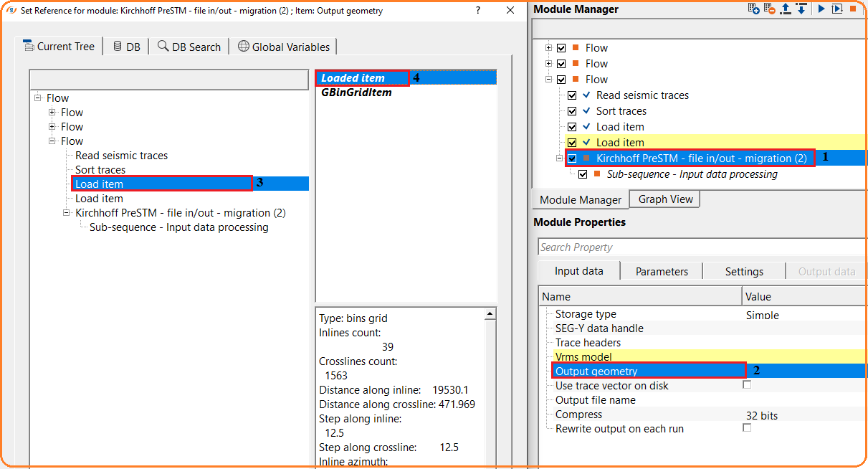Open the Global Variables tab
Viewport: 868px width, 469px height.
click(x=284, y=47)
